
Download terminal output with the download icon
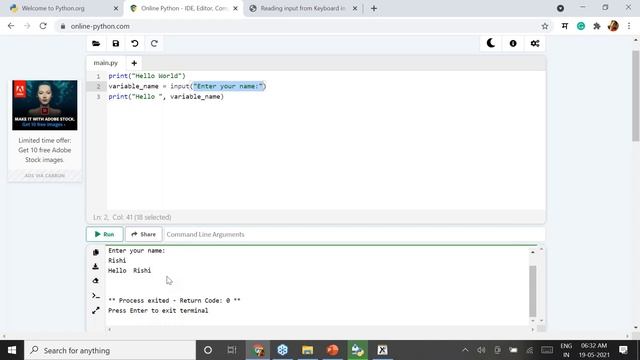(x=96, y=266)
